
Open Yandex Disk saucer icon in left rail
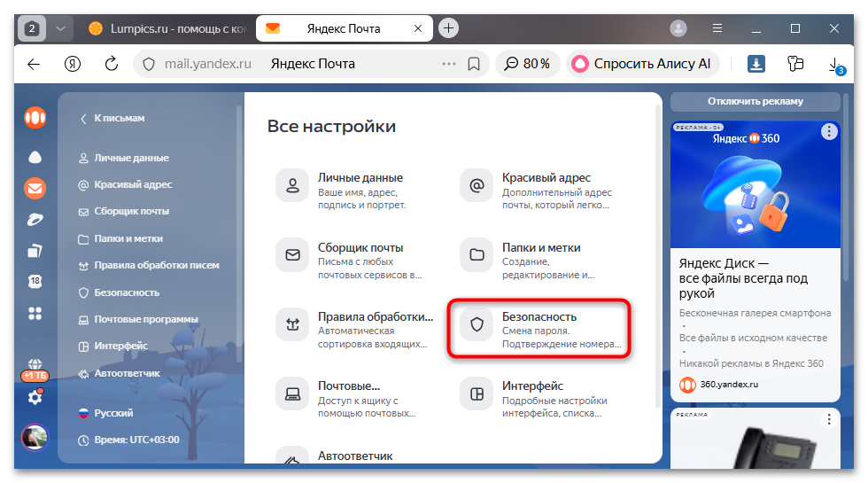click(x=35, y=220)
